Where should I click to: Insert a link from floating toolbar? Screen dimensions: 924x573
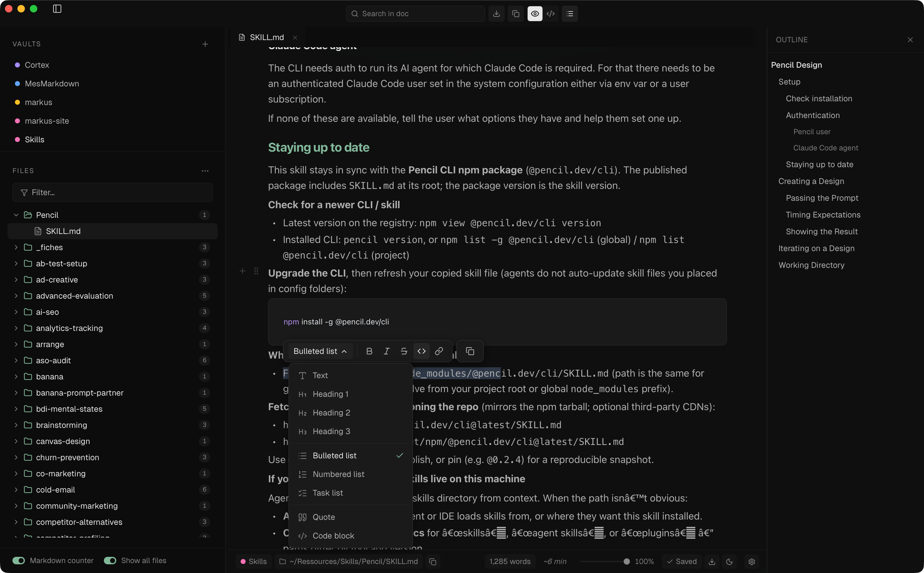[x=439, y=351]
